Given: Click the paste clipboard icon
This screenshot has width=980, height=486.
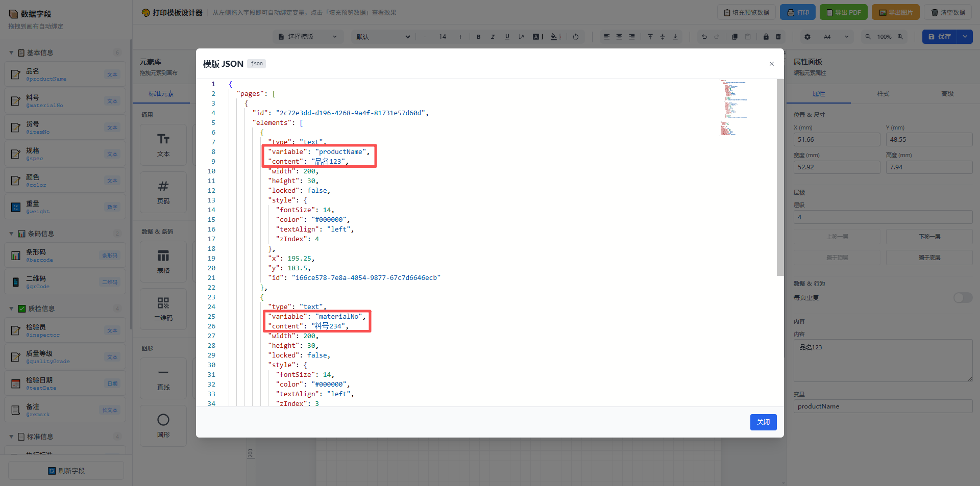Looking at the screenshot, I should 748,37.
